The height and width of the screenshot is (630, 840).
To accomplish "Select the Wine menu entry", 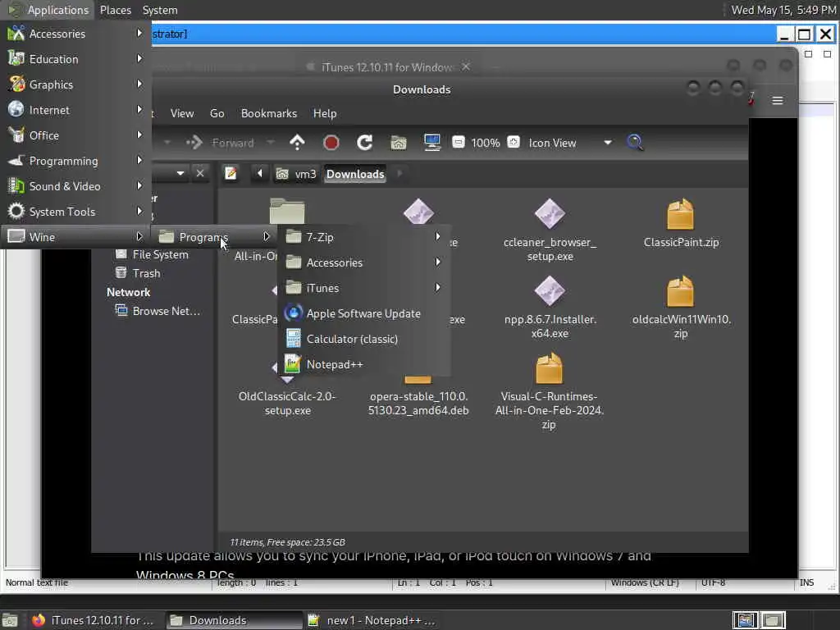I will tap(75, 237).
